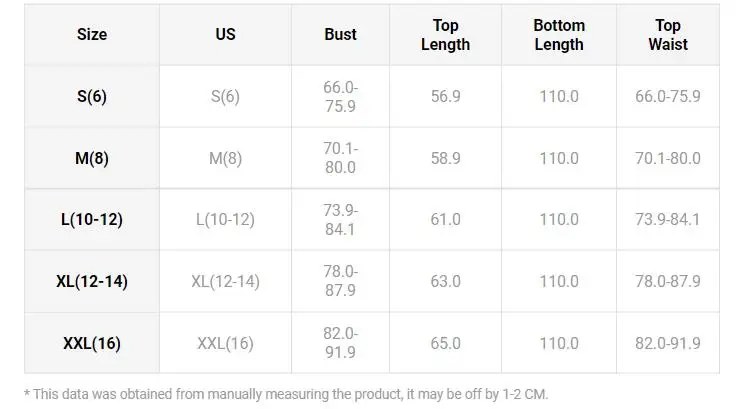The height and width of the screenshot is (409, 737).
Task: Click the US column header
Action: pyautogui.click(x=225, y=34)
